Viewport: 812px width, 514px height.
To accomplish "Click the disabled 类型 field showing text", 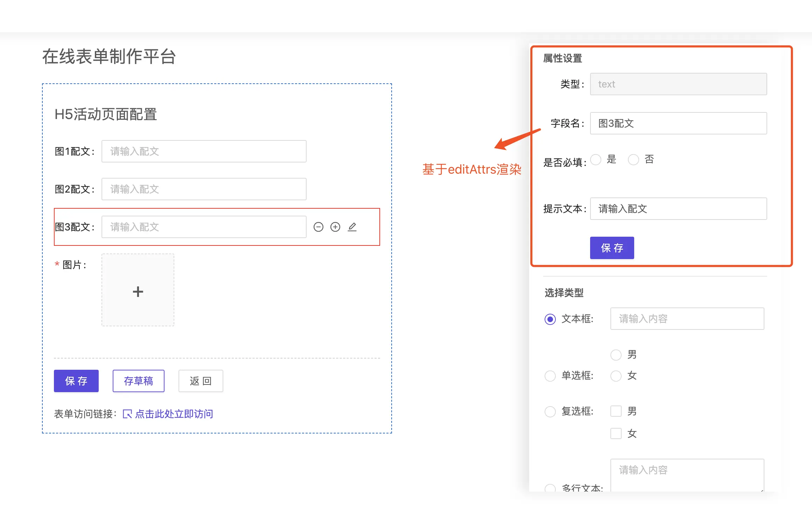I will pyautogui.click(x=678, y=84).
